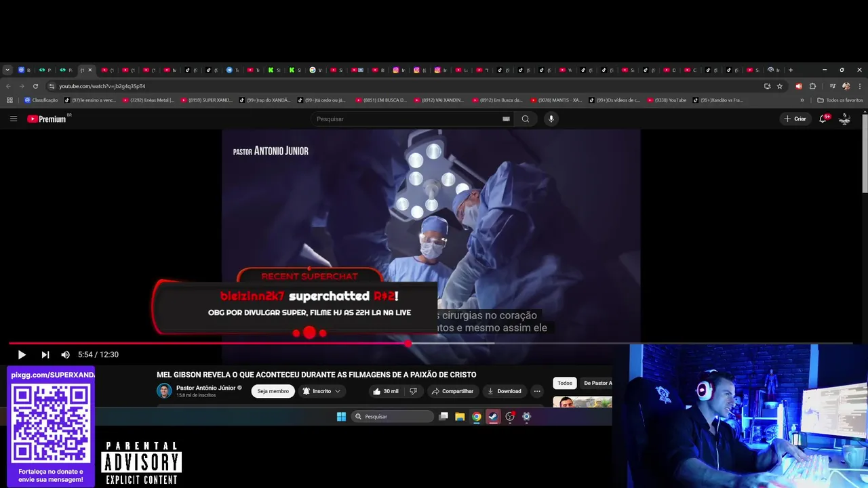Open the Windows Start button
868x488 pixels.
tap(341, 417)
